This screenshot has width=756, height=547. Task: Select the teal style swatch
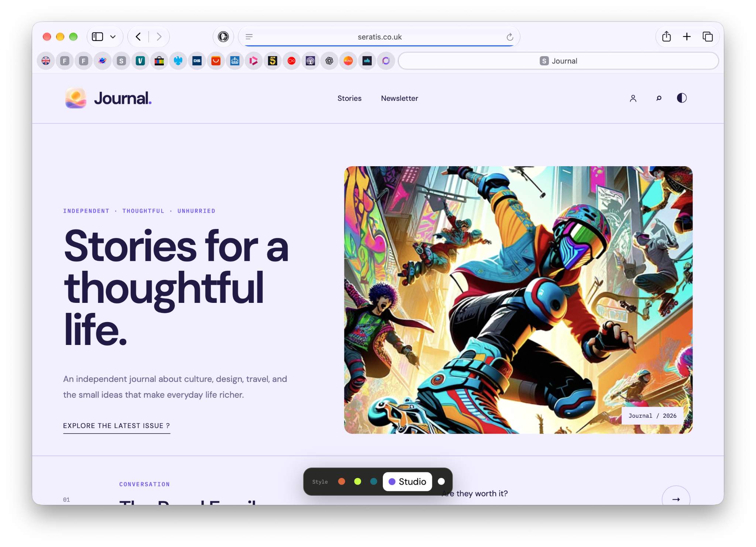(374, 481)
